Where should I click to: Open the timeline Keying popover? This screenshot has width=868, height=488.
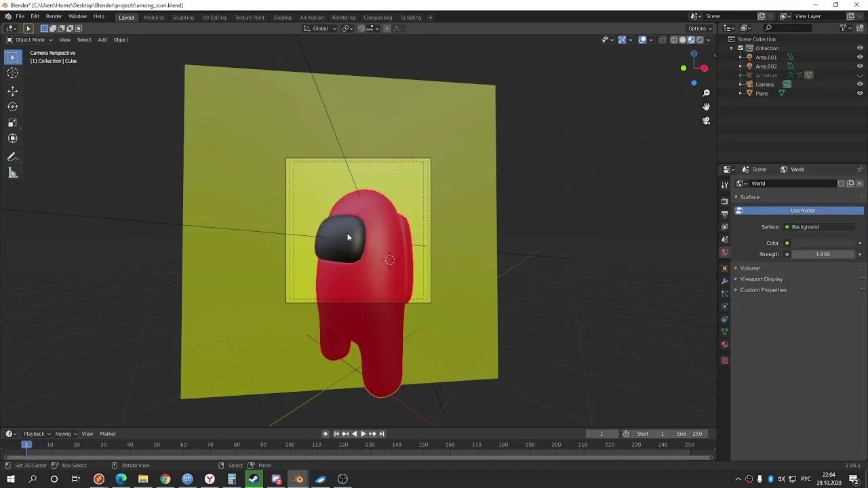[x=66, y=434]
